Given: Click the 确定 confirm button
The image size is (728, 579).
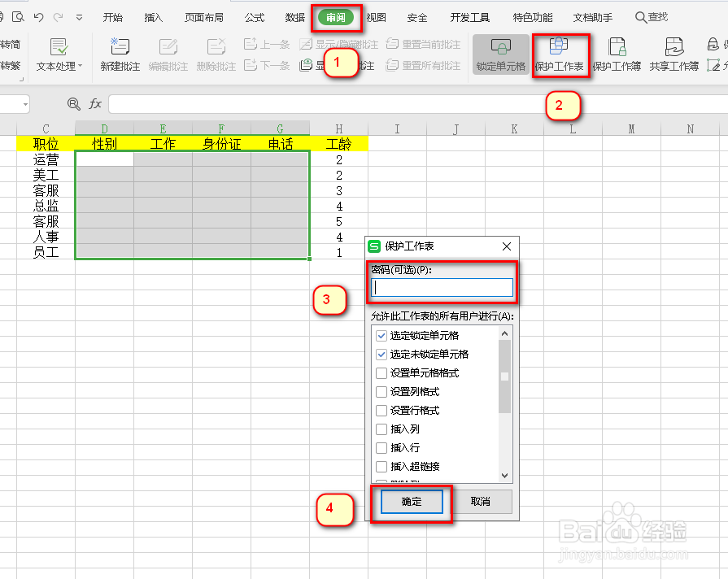Looking at the screenshot, I should [x=411, y=502].
